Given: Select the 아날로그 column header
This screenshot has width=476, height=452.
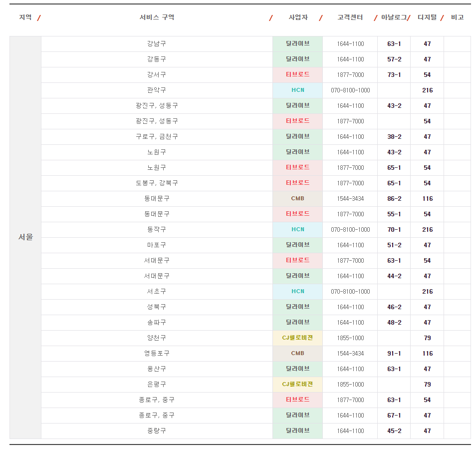Looking at the screenshot, I should 394,17.
